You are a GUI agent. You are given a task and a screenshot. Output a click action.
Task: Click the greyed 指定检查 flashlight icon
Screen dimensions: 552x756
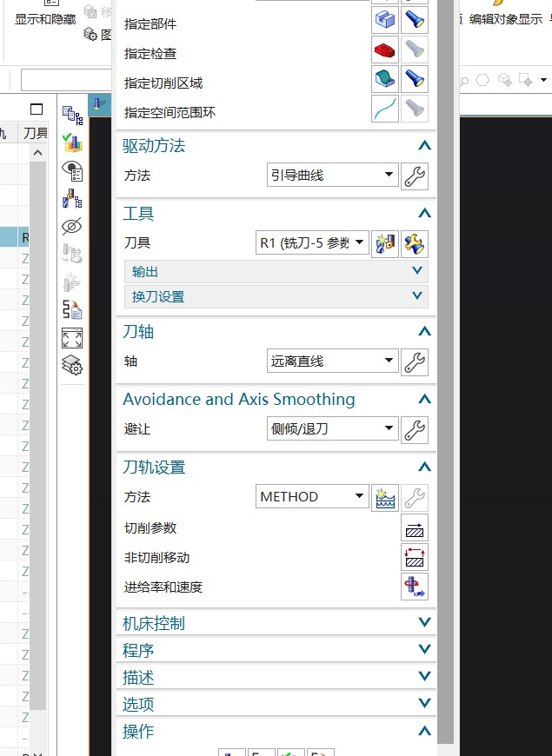[x=415, y=50]
